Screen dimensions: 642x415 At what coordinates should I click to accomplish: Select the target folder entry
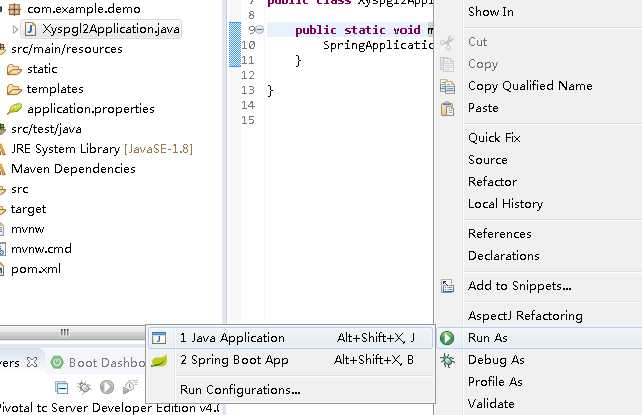(x=28, y=209)
